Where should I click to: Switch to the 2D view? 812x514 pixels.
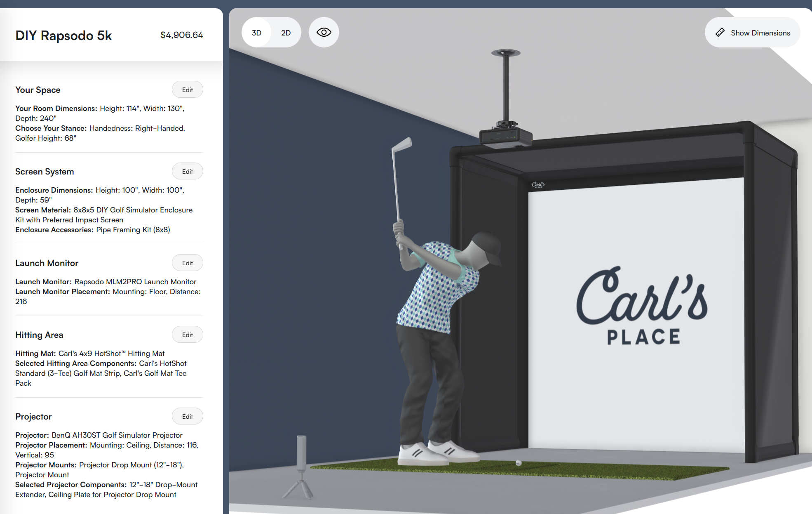coord(286,33)
